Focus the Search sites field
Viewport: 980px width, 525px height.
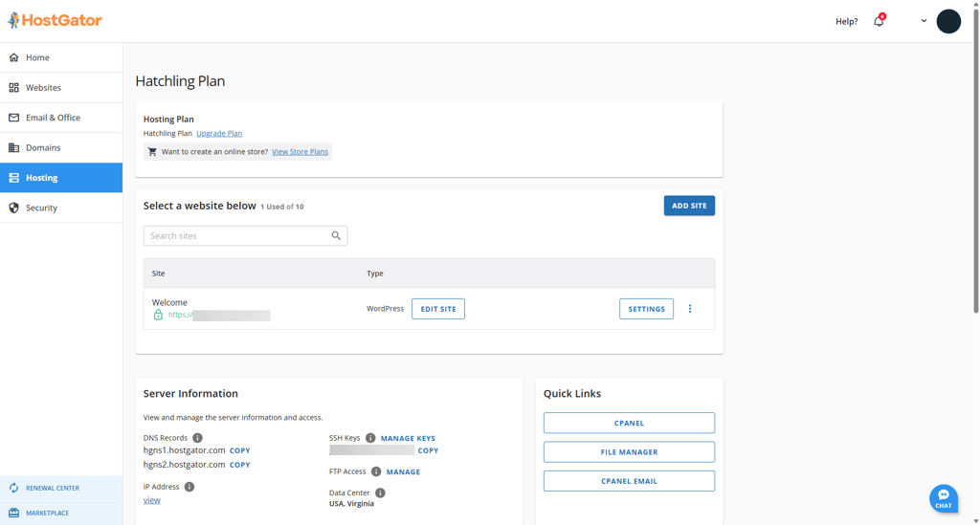[x=245, y=235]
